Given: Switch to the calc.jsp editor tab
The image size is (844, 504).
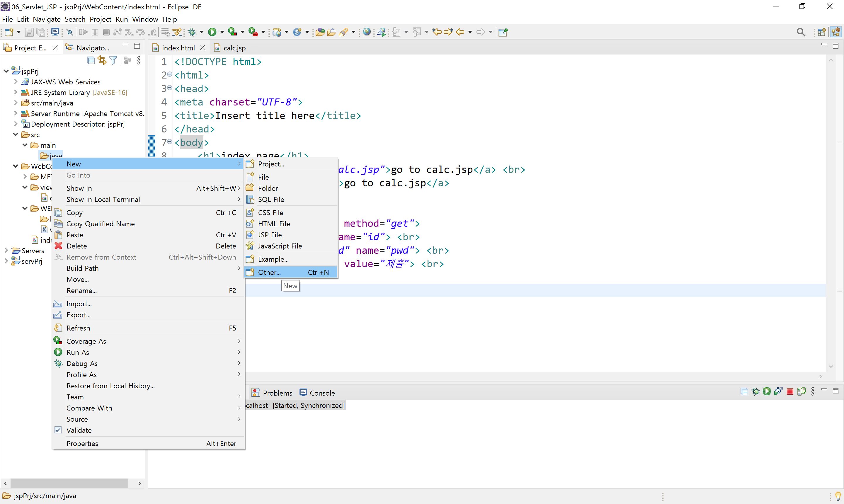Looking at the screenshot, I should tap(234, 48).
